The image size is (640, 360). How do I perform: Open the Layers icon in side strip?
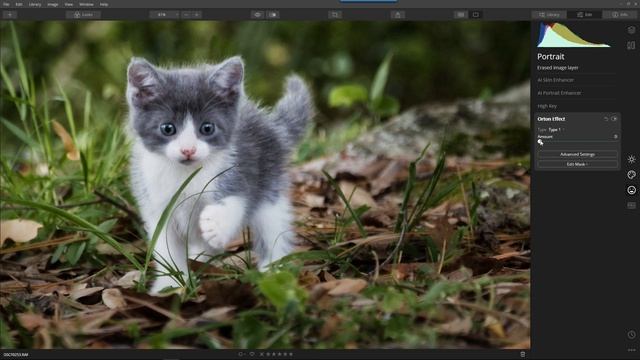631,30
